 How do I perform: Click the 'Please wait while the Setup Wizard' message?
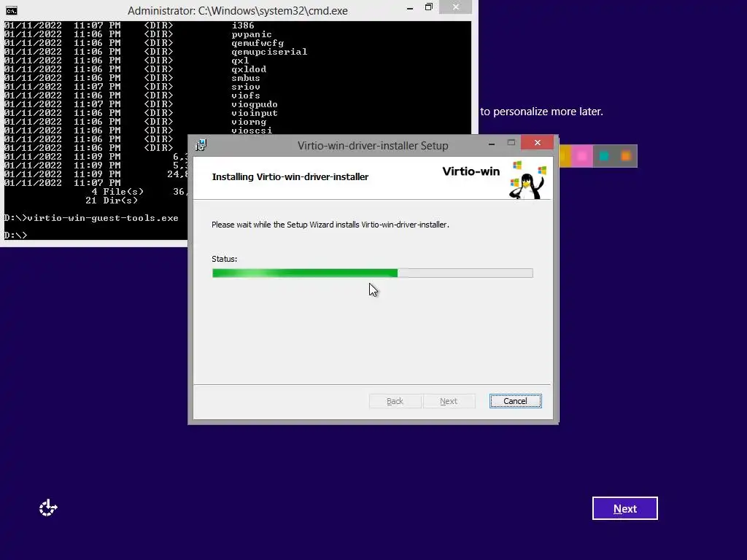click(330, 225)
